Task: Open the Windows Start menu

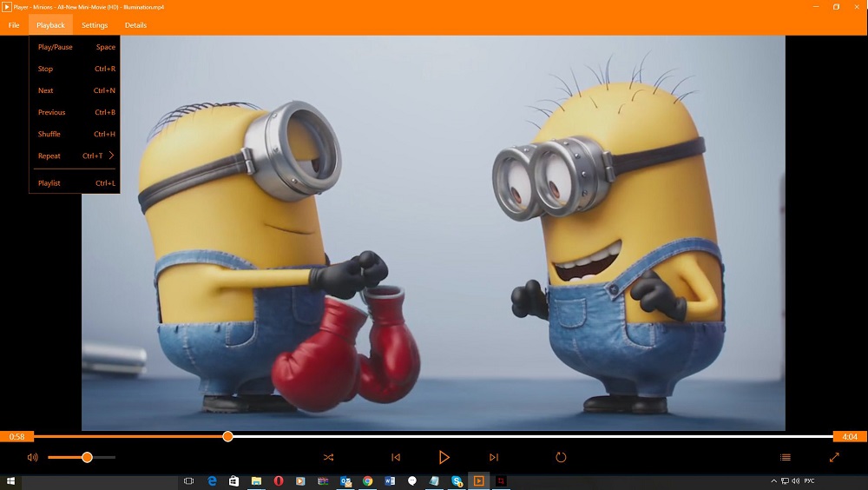Action: tap(10, 481)
